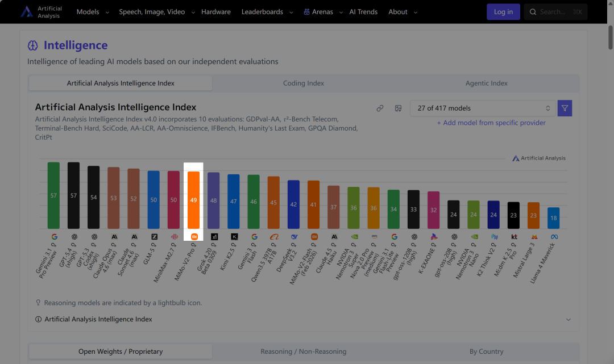Viewport: 614px width, 364px height.
Task: Click the Intelligence brain icon
Action: [x=33, y=45]
